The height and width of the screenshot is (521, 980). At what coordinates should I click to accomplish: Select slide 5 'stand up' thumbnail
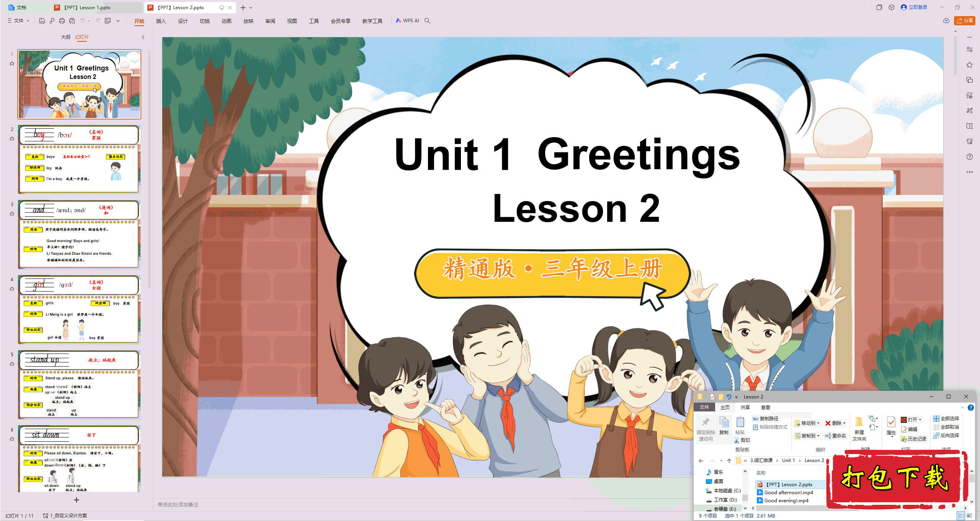(x=79, y=385)
